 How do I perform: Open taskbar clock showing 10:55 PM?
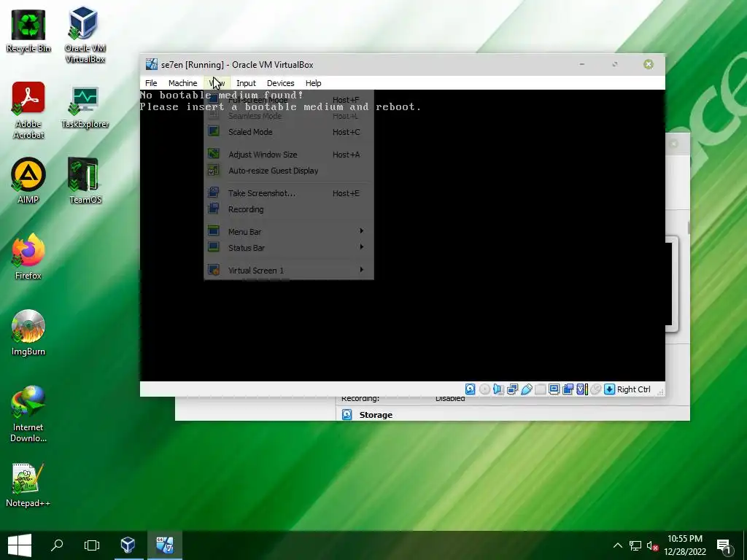tap(684, 545)
